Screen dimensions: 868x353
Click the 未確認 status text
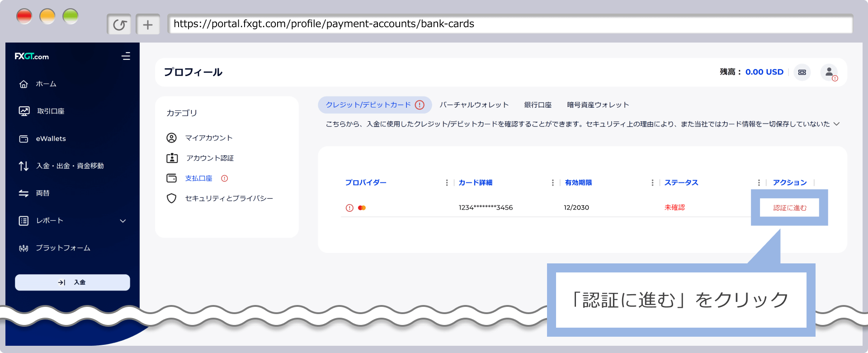tap(675, 208)
